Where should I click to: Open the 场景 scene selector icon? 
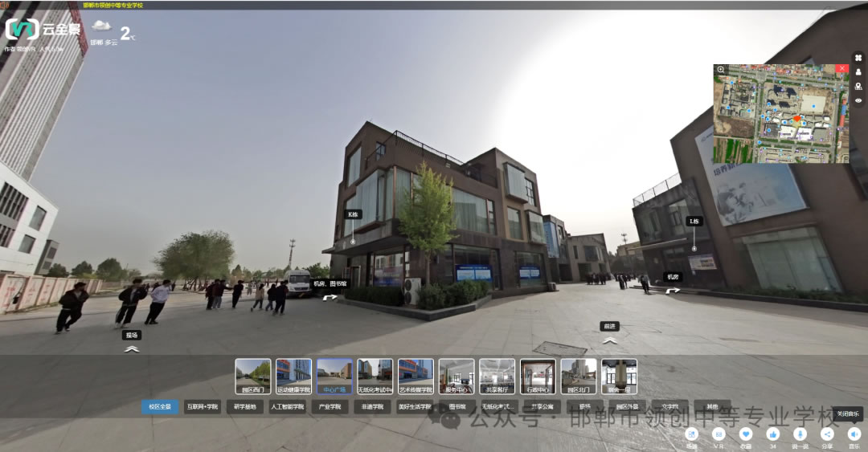pyautogui.click(x=691, y=435)
